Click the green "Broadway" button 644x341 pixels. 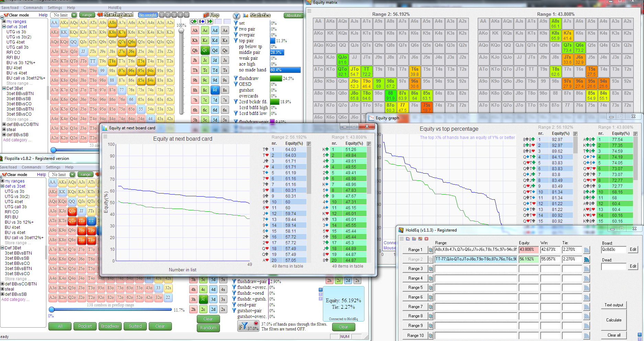coord(110,326)
